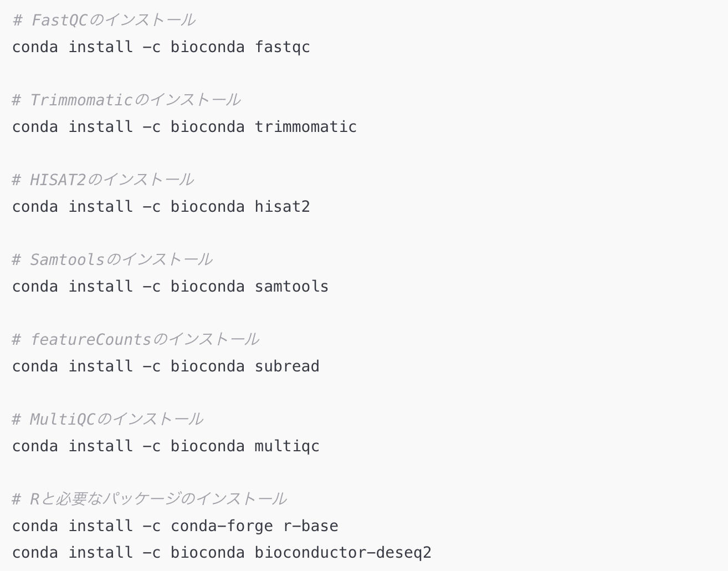Click the subread package name
728x571 pixels.
pyautogui.click(x=286, y=366)
